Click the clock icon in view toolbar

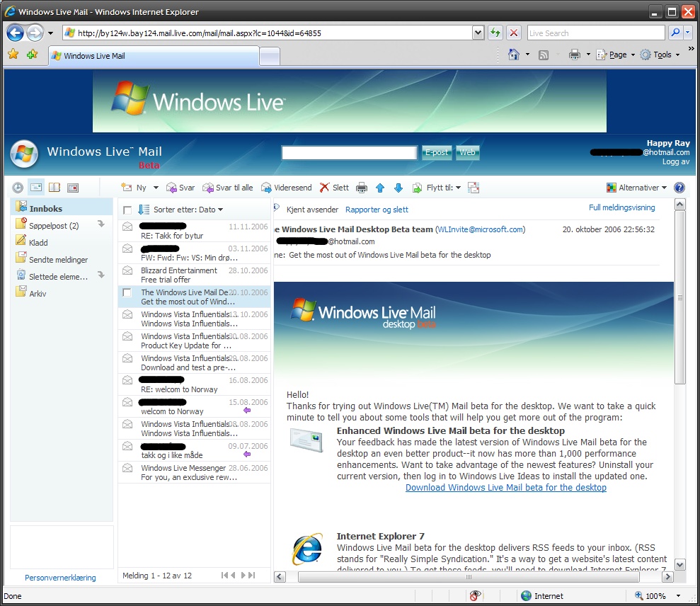pyautogui.click(x=18, y=188)
